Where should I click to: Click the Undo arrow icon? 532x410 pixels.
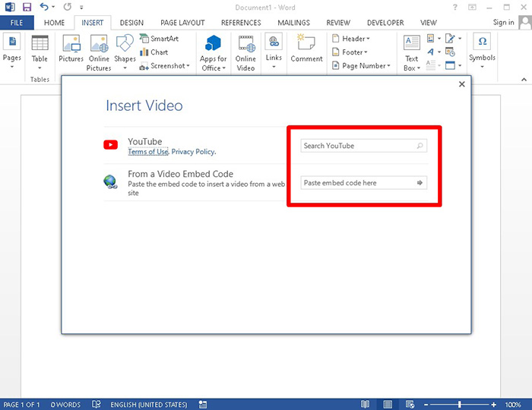coord(44,7)
